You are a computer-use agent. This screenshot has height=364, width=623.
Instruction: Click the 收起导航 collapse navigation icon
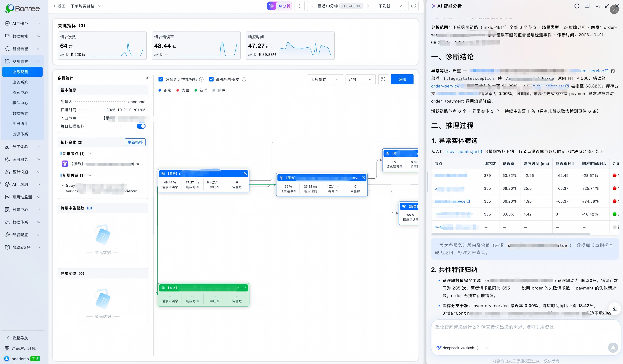click(7, 338)
